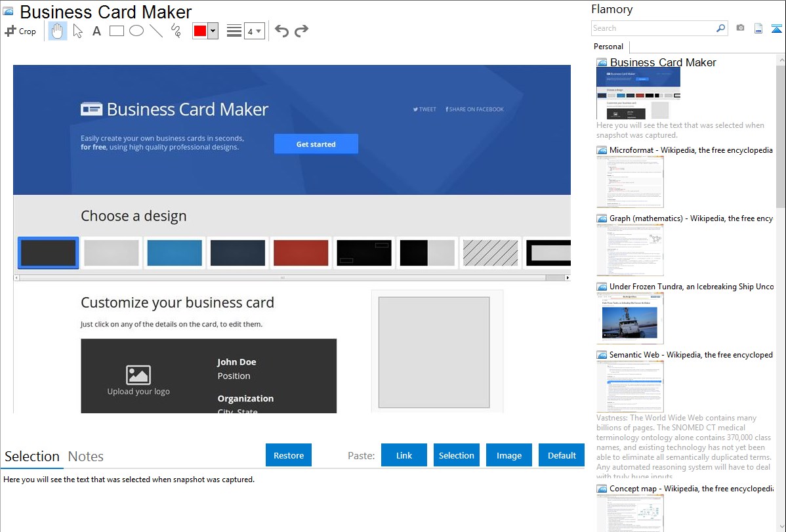Screen dimensions: 786x532
Task: Choose the dark navy card design
Action: 238,253
